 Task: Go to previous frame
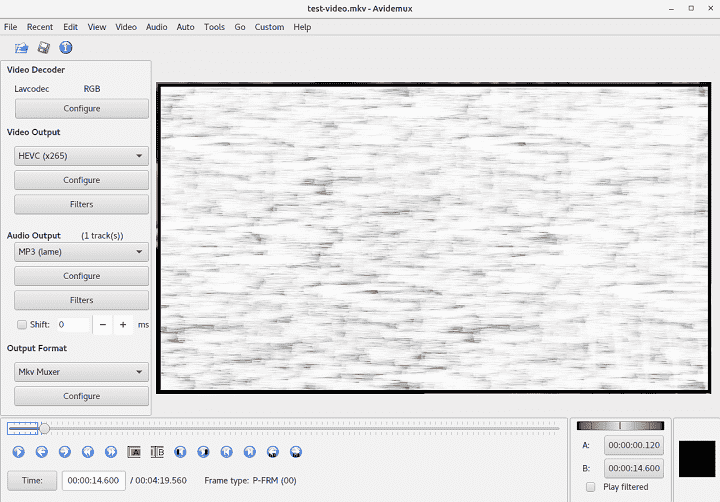(41, 452)
